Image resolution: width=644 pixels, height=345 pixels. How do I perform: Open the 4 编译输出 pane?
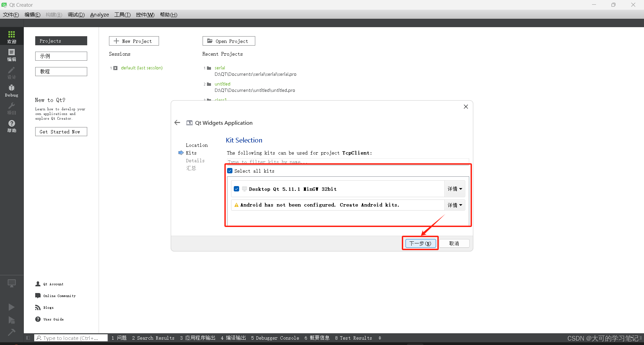(x=233, y=338)
